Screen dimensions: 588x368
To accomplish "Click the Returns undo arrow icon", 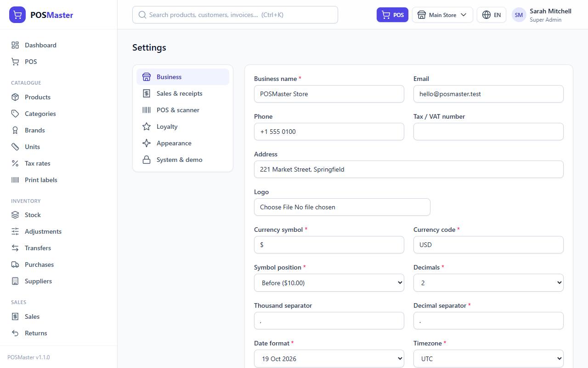I will pyautogui.click(x=15, y=333).
